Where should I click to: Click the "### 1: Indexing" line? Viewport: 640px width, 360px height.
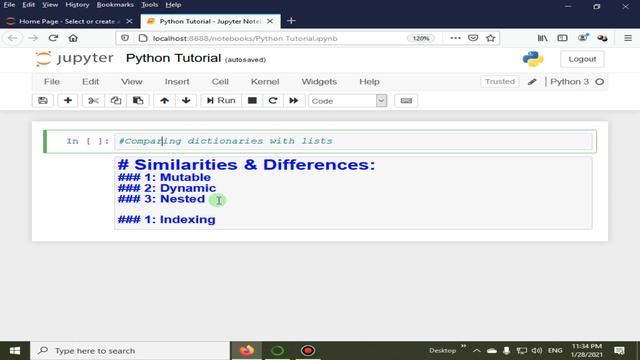[x=167, y=220]
